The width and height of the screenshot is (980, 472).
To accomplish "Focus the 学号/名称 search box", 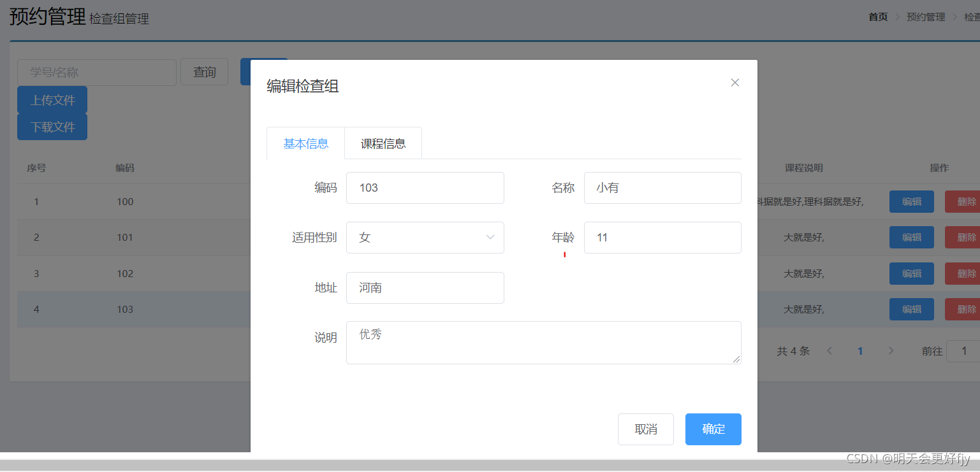I will click(97, 73).
